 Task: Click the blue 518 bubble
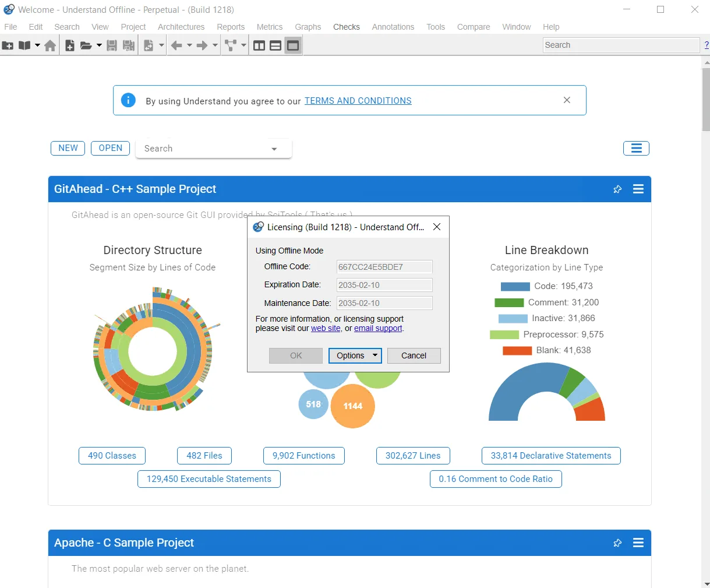point(313,404)
